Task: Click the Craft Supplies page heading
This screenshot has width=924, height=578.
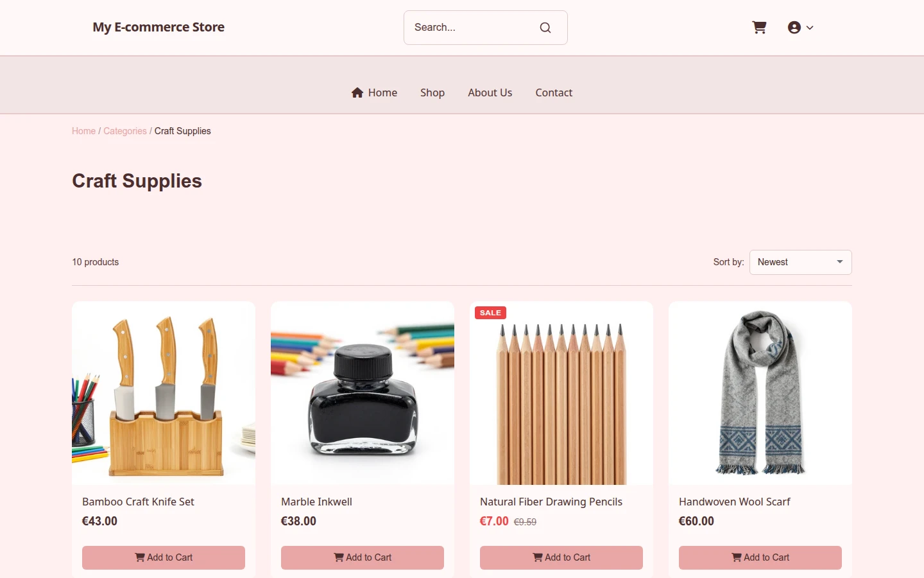Action: click(x=137, y=181)
